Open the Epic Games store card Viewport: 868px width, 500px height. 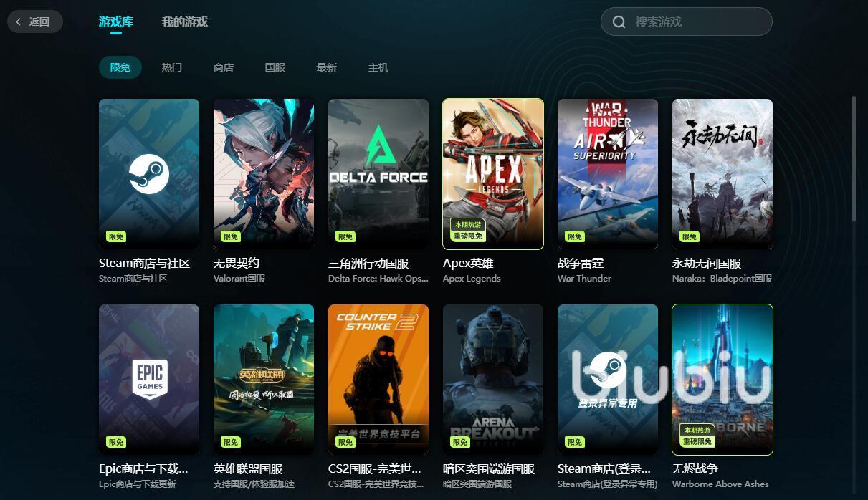(x=149, y=380)
